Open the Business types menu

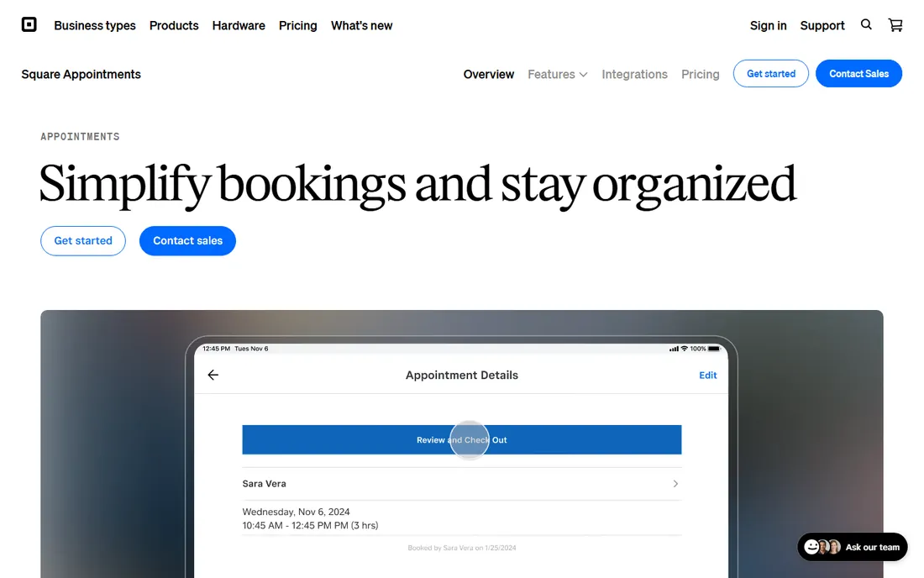95,25
